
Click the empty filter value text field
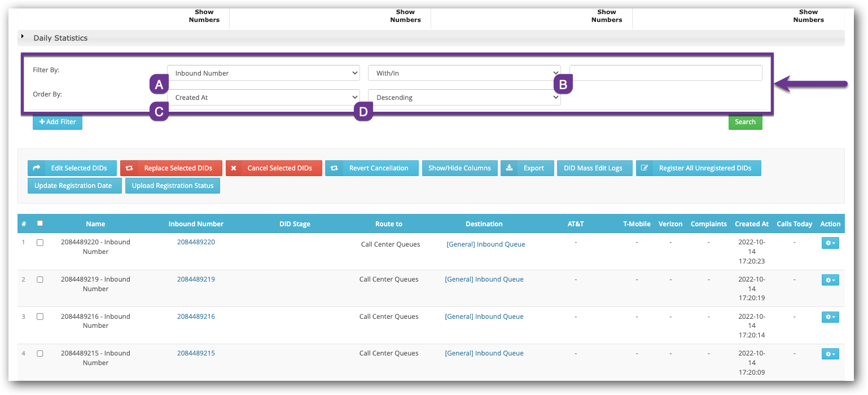pos(665,73)
